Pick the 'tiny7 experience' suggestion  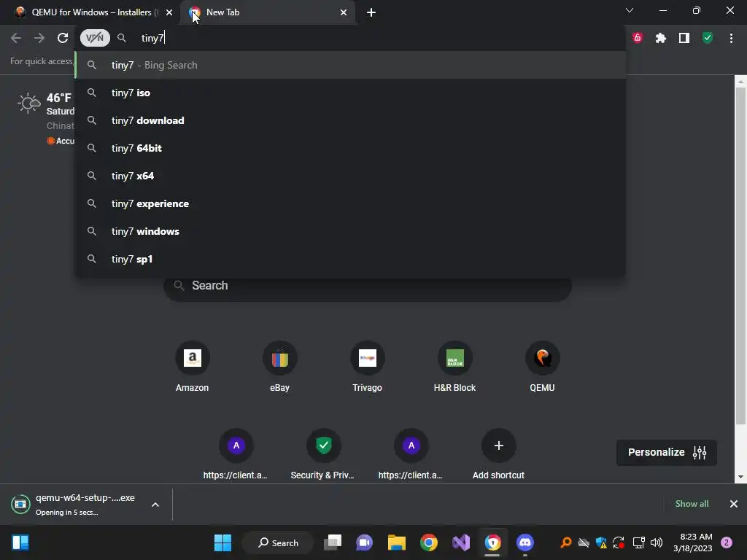(x=350, y=203)
